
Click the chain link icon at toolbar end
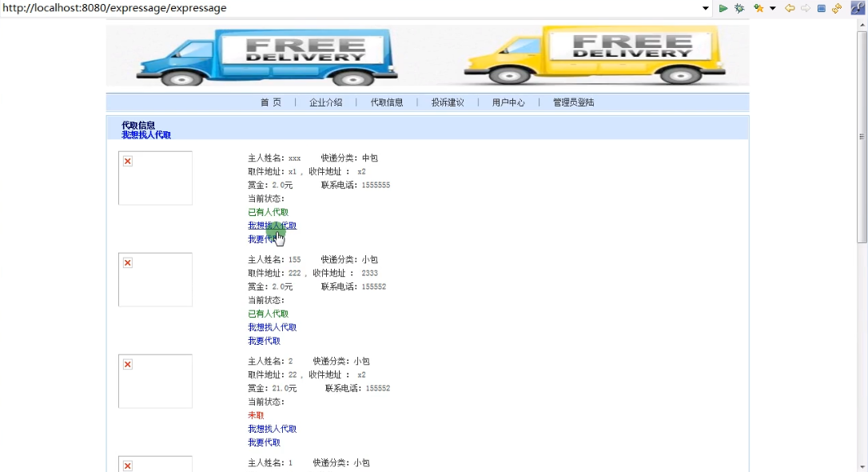(x=858, y=8)
